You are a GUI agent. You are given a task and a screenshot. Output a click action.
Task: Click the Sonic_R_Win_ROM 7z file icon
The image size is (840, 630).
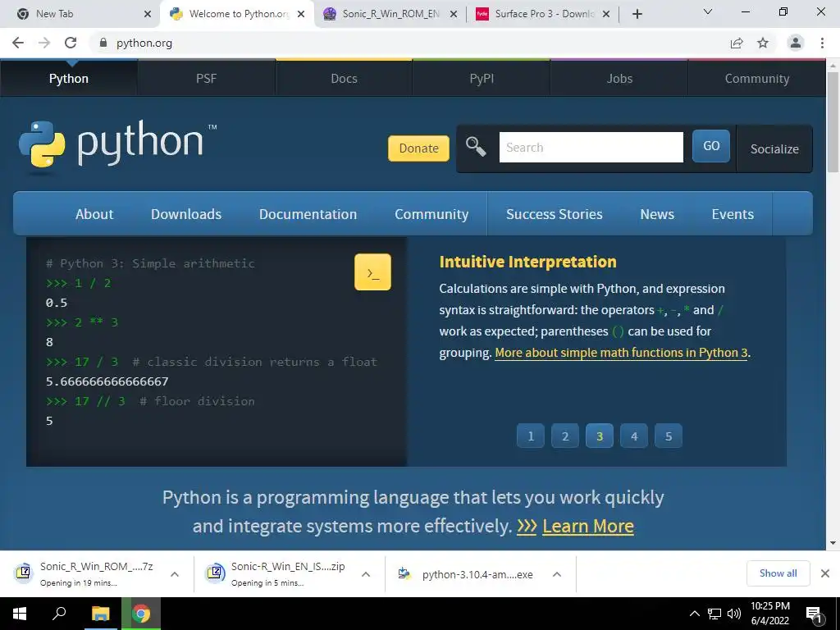coord(23,573)
